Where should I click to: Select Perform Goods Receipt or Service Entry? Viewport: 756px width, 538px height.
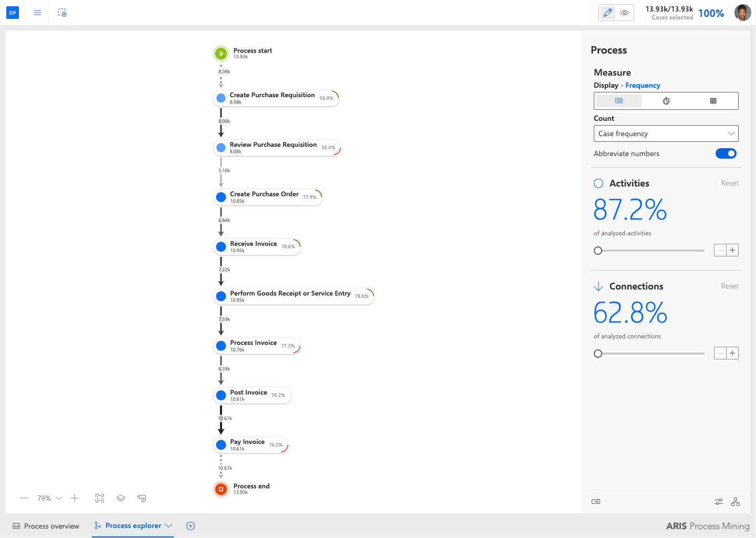pos(294,296)
